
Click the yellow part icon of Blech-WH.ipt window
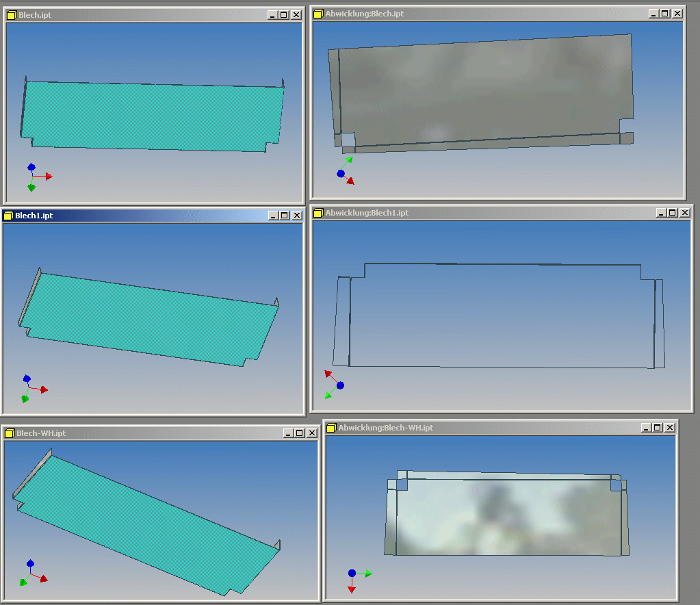(x=10, y=433)
